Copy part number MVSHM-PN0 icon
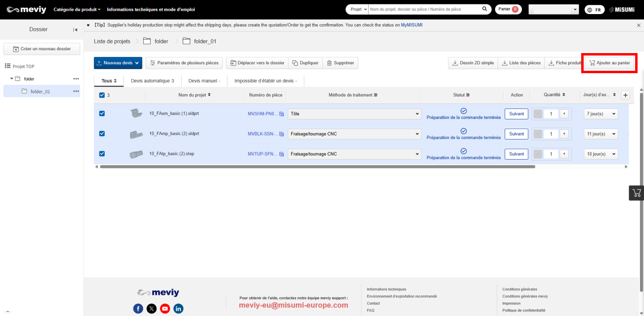The width and height of the screenshot is (644, 316). point(282,114)
